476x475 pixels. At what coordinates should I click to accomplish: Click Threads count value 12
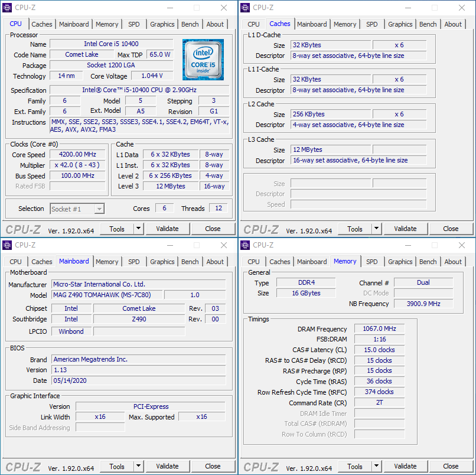click(219, 208)
